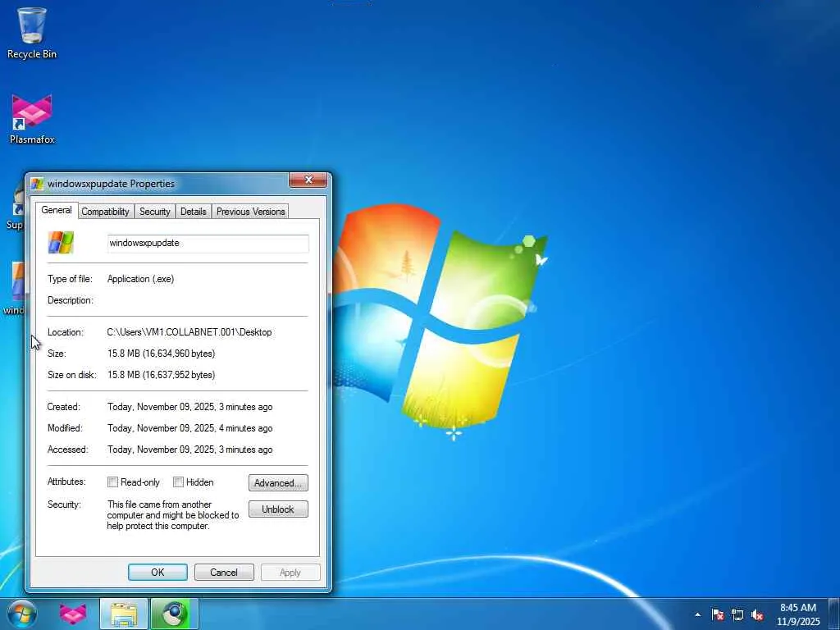Click the Unblock button
Image resolution: width=840 pixels, height=630 pixels.
pyautogui.click(x=278, y=509)
